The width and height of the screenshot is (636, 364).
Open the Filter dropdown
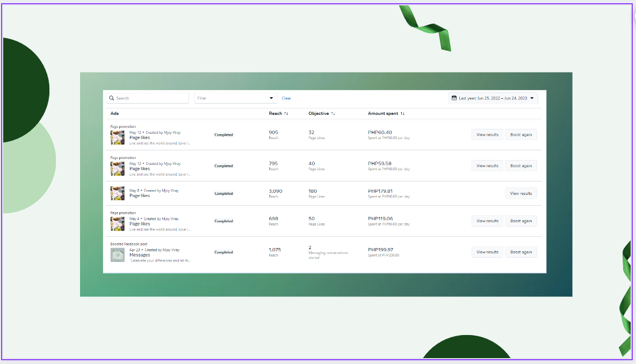coord(235,98)
